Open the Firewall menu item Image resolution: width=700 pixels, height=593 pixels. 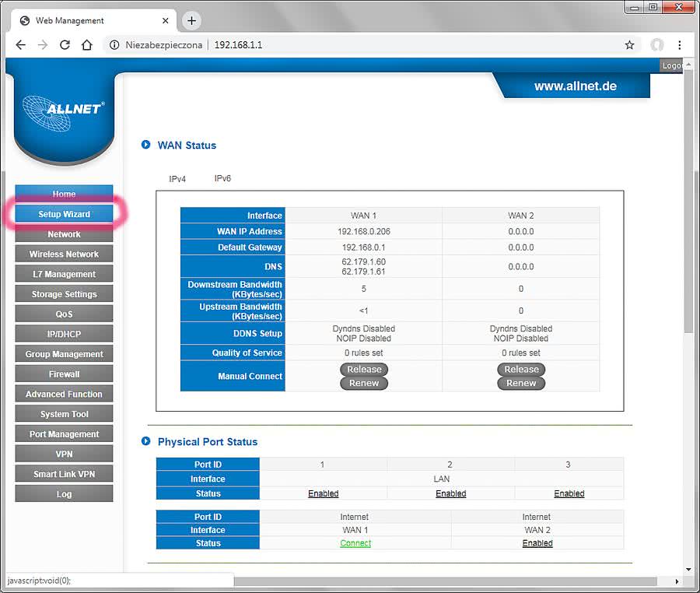tap(64, 374)
